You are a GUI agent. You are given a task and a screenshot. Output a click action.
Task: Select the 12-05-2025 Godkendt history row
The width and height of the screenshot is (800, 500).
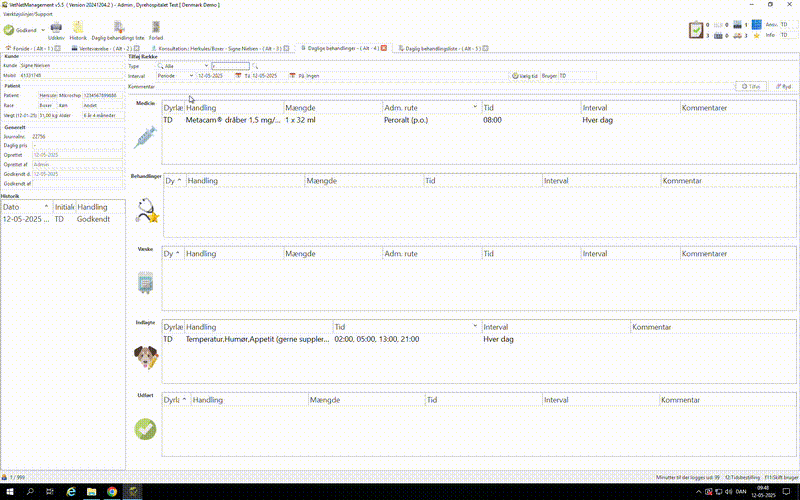[x=63, y=219]
